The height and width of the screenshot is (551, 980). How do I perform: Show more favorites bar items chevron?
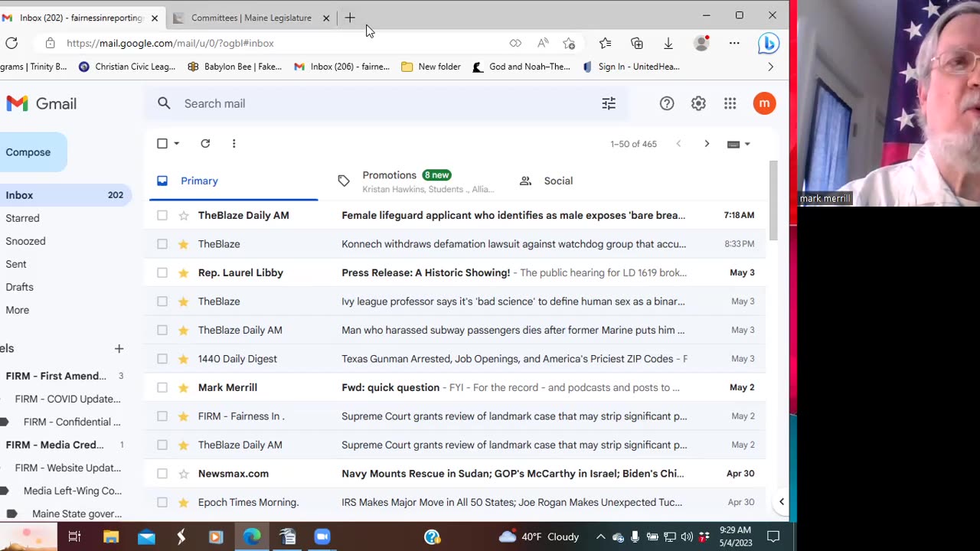point(770,67)
